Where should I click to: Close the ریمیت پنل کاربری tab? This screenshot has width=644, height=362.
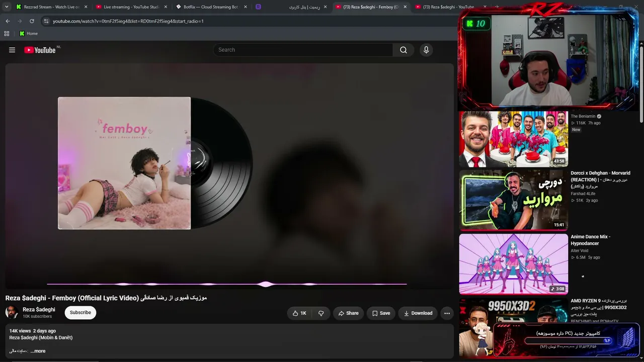click(325, 7)
